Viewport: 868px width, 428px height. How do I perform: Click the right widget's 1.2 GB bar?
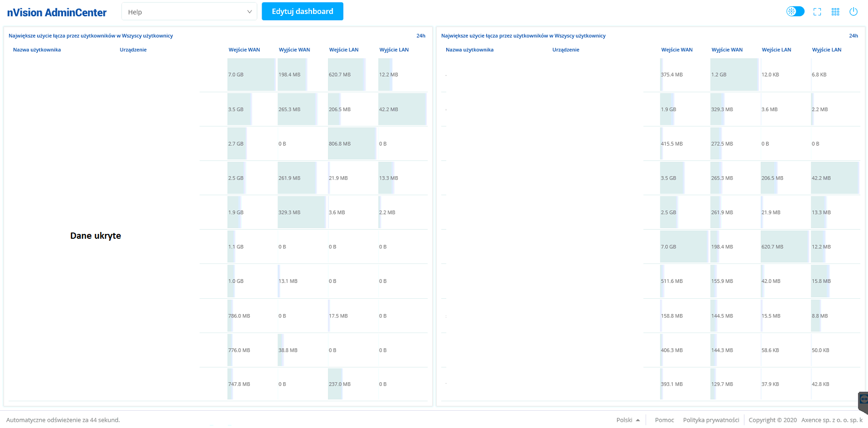pos(734,74)
